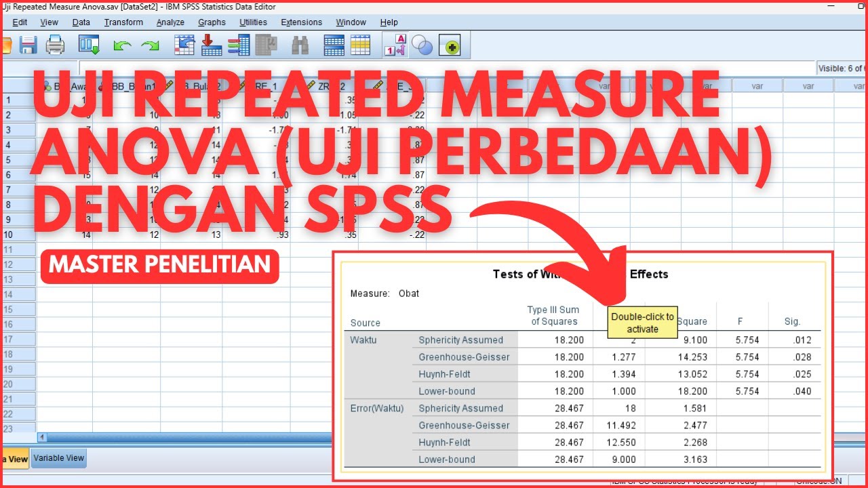Select row header 12
The height and width of the screenshot is (488, 868).
click(18, 264)
